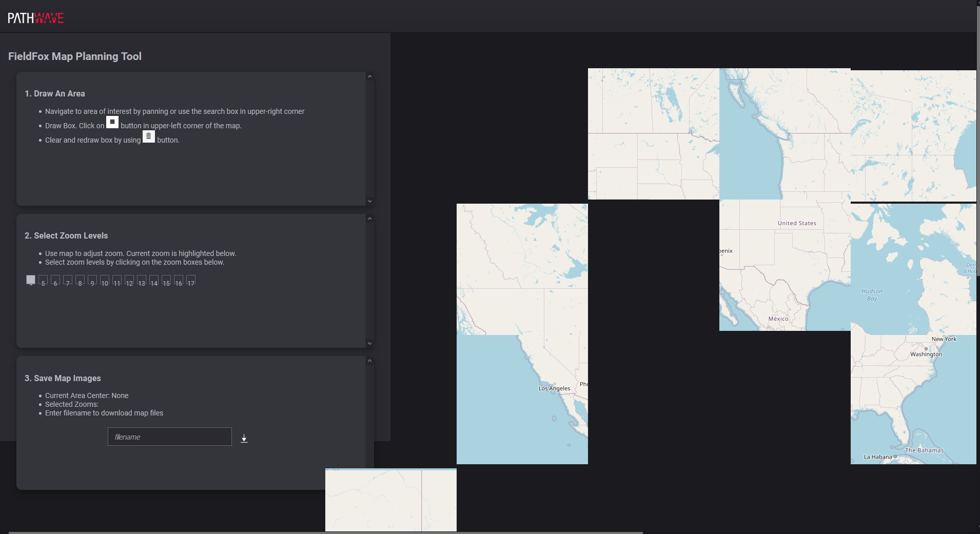
Task: Click the Hudson Bay map tile
Action: (913, 269)
